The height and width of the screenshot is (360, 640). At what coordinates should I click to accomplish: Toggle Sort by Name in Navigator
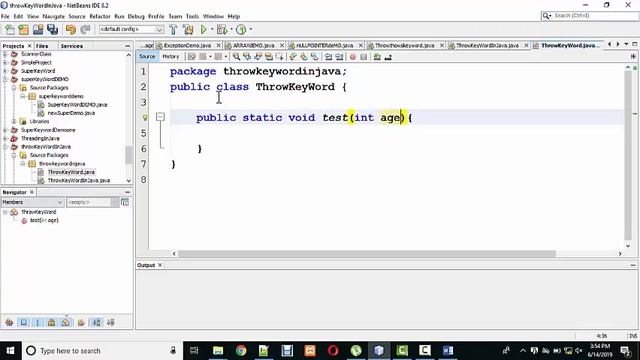click(x=97, y=322)
